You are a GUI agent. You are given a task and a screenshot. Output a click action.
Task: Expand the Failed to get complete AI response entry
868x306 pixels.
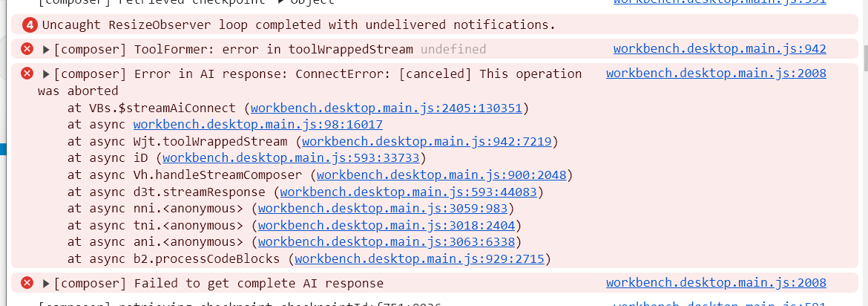(x=47, y=284)
